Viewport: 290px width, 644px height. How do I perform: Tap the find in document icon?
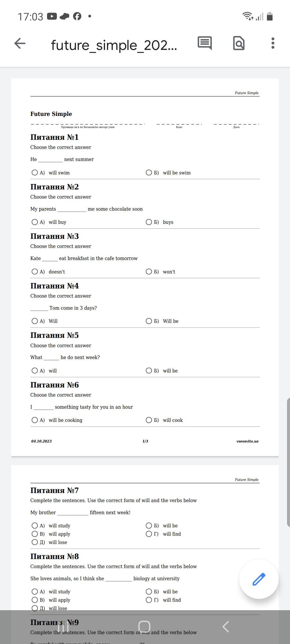[x=239, y=43]
